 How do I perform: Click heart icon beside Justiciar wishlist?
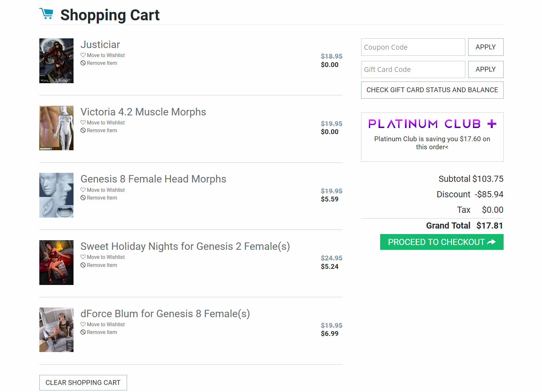(83, 55)
